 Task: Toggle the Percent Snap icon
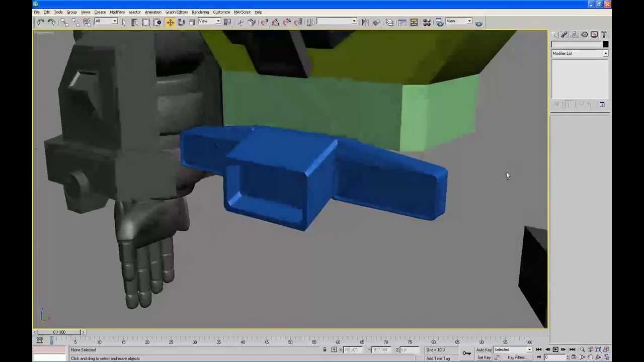click(x=287, y=22)
